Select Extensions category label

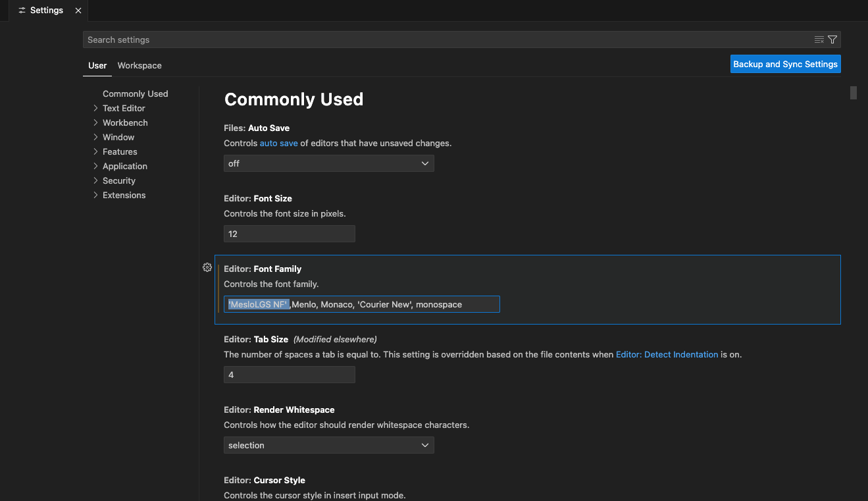coord(124,195)
